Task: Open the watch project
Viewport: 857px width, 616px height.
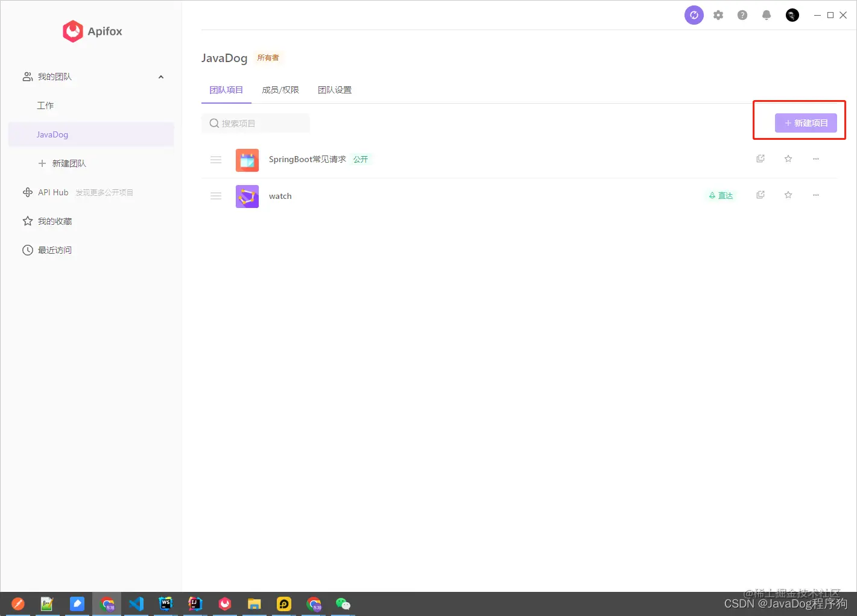Action: (x=280, y=196)
